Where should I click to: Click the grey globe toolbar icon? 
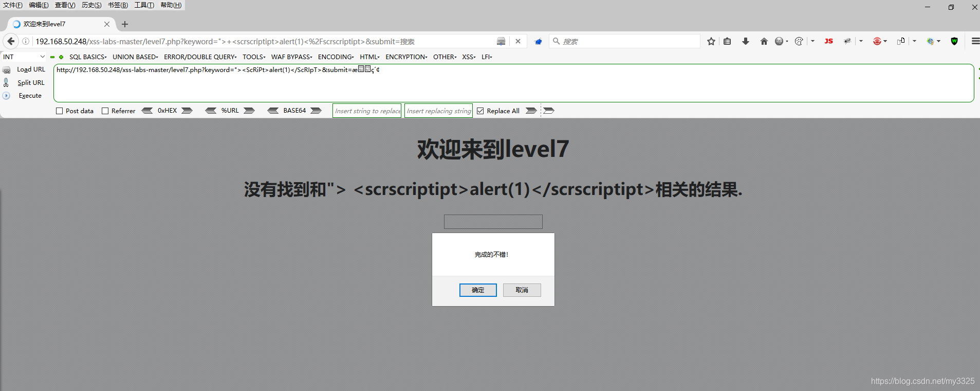tap(779, 41)
